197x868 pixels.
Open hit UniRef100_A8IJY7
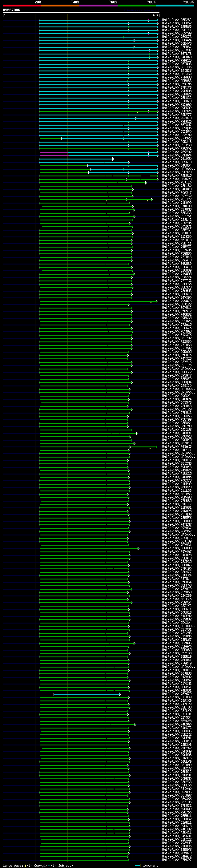pyautogui.click(x=177, y=199)
